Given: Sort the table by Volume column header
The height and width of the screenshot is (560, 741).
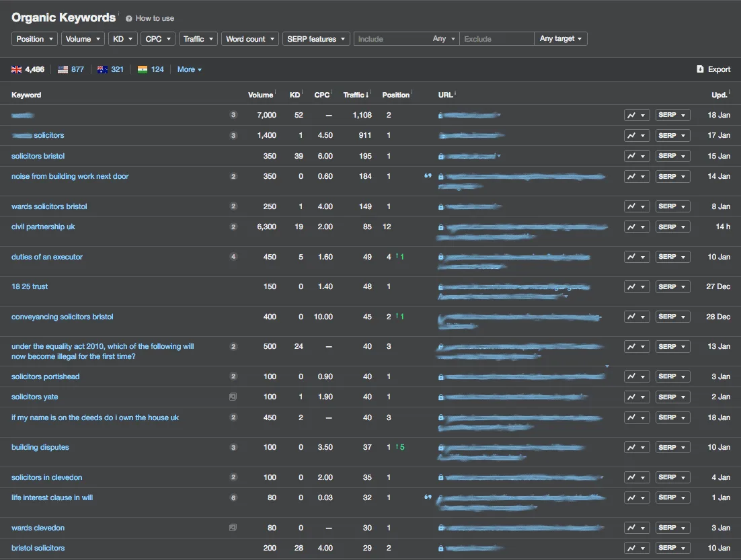Looking at the screenshot, I should pos(260,95).
